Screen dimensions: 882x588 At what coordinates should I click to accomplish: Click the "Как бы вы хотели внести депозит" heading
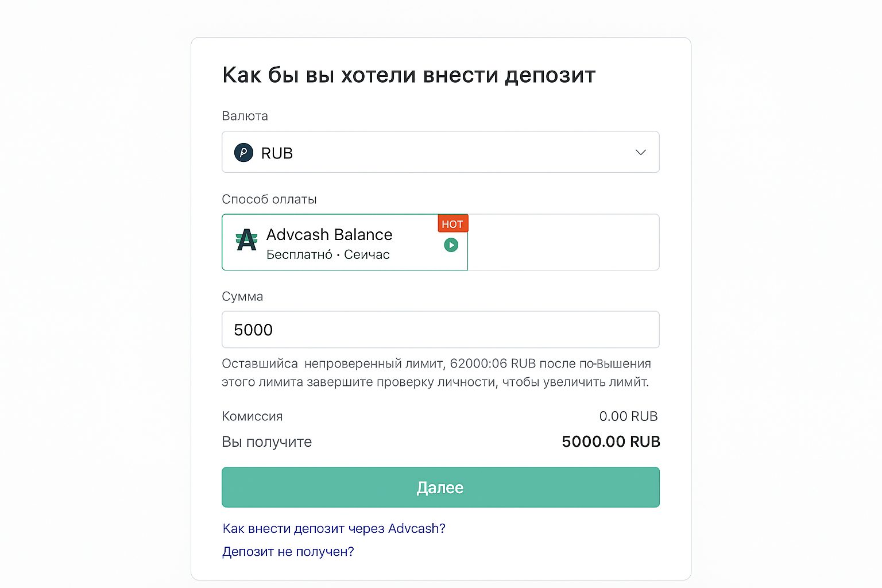coord(409,75)
